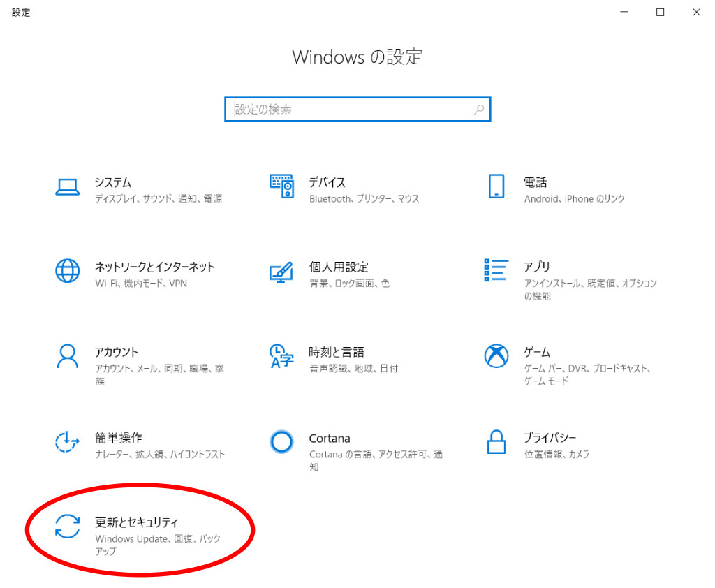Open 時刻と言語 title
Screen dimensions: 715x588
click(x=337, y=352)
